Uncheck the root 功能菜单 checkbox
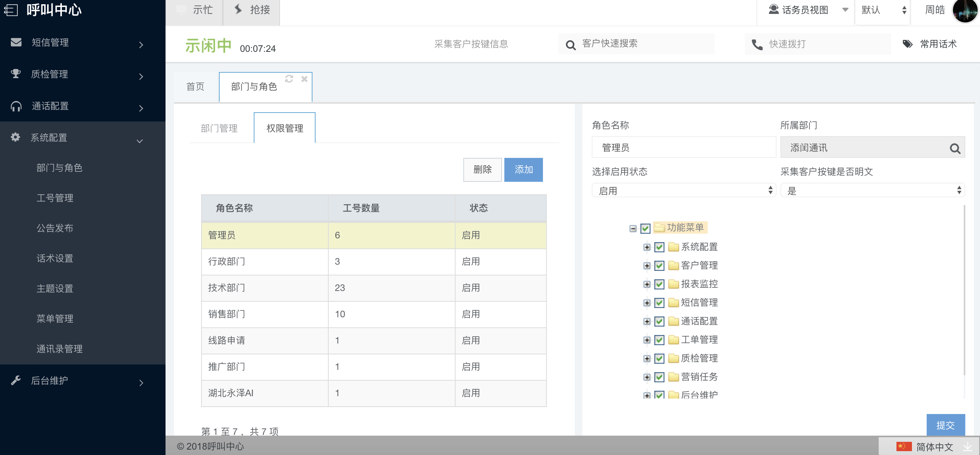 [x=645, y=229]
